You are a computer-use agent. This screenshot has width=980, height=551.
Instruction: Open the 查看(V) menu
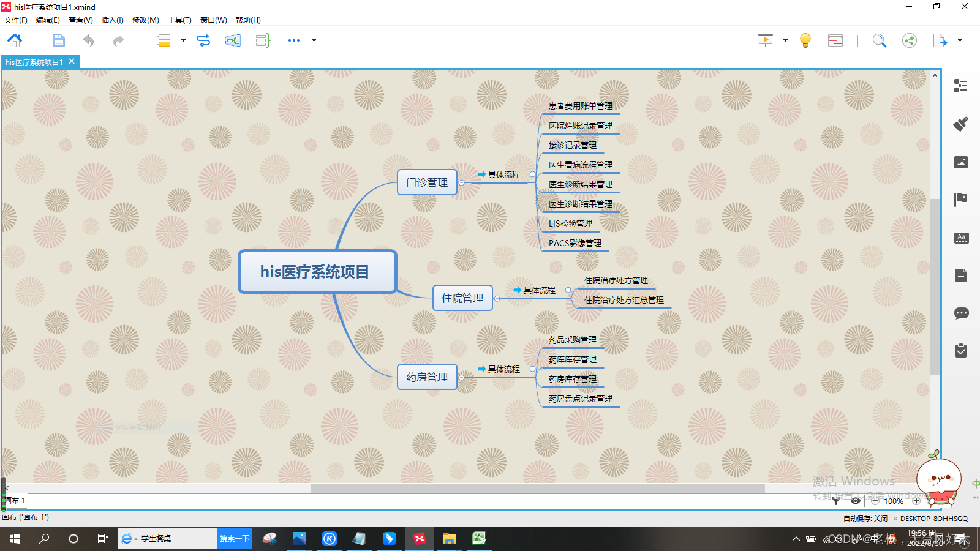[81, 20]
